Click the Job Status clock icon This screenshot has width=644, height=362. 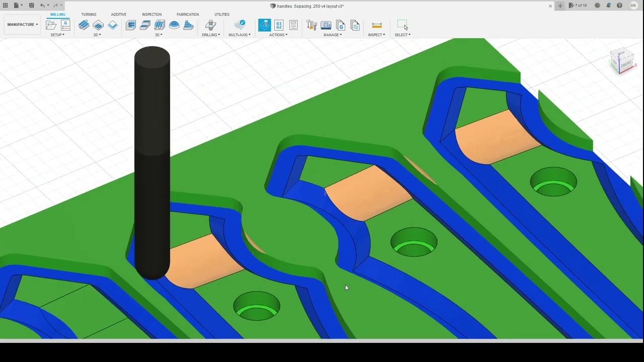(597, 6)
